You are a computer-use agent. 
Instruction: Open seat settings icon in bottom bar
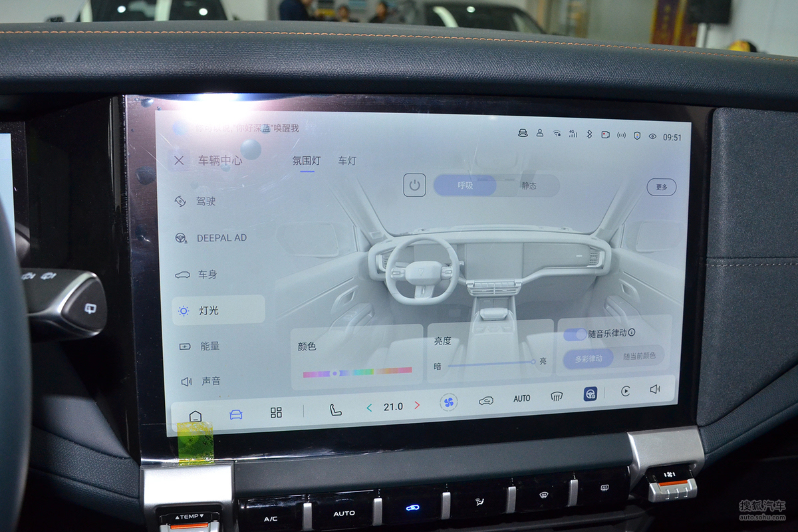pos(335,410)
